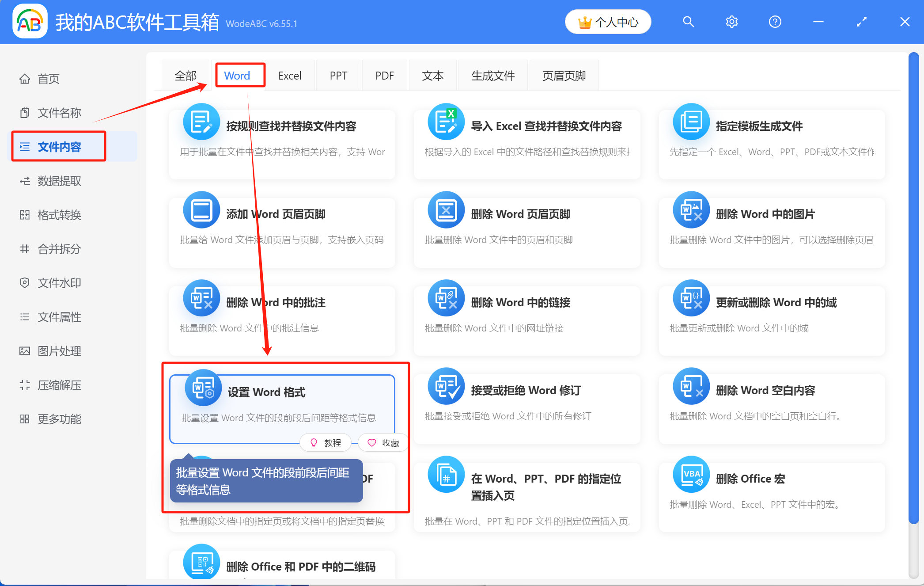
Task: Open the settings gear icon
Action: [x=731, y=21]
